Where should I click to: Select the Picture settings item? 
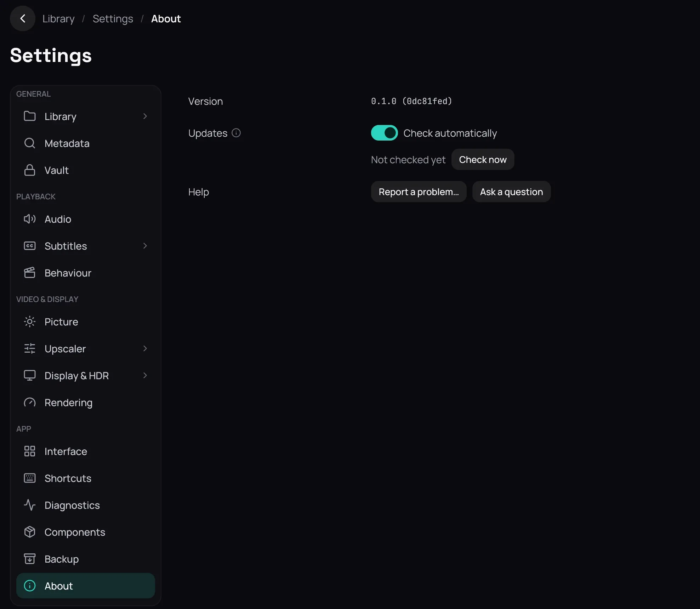tap(86, 321)
